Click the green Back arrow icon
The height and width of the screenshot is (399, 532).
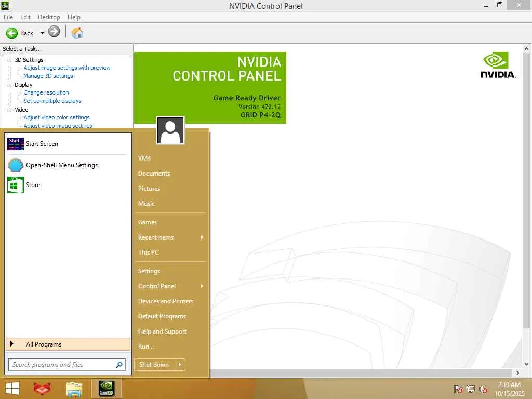pos(12,33)
